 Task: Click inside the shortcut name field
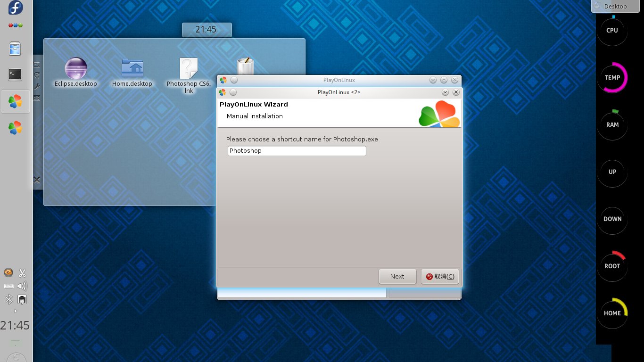click(x=297, y=151)
